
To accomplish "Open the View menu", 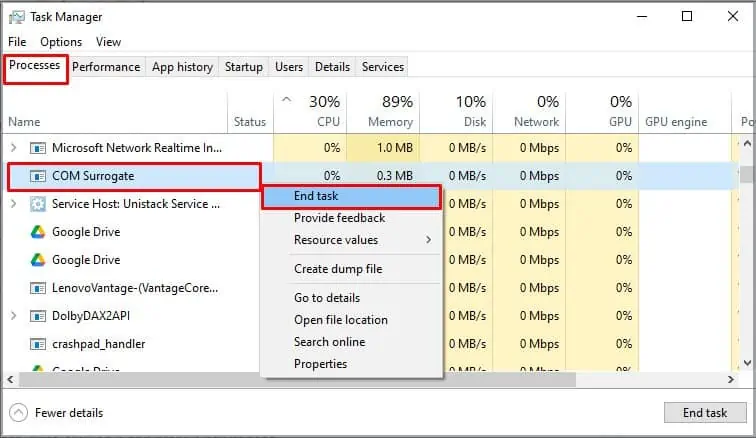I will pos(108,42).
